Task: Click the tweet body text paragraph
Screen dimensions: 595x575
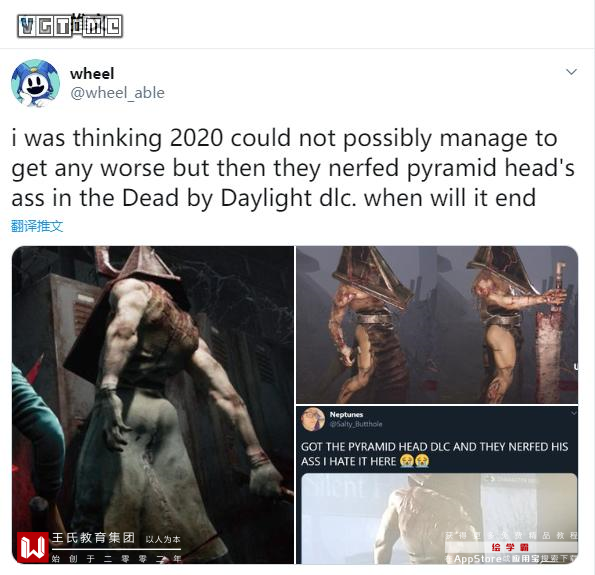Action: pyautogui.click(x=293, y=168)
